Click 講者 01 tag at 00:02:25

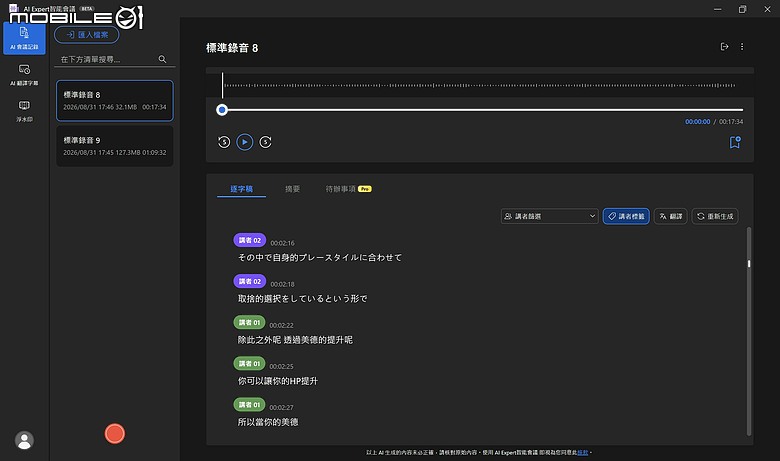tap(249, 364)
